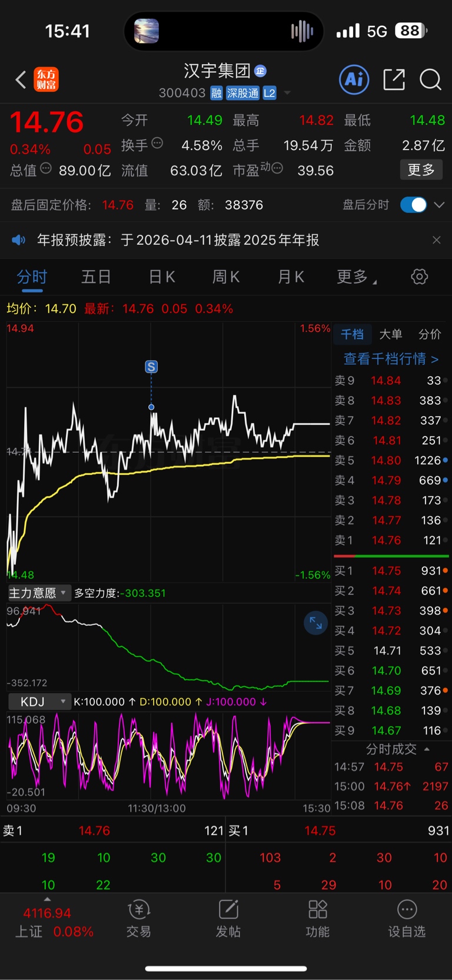Tap the current price 14.76
452x980 pixels.
[47, 122]
